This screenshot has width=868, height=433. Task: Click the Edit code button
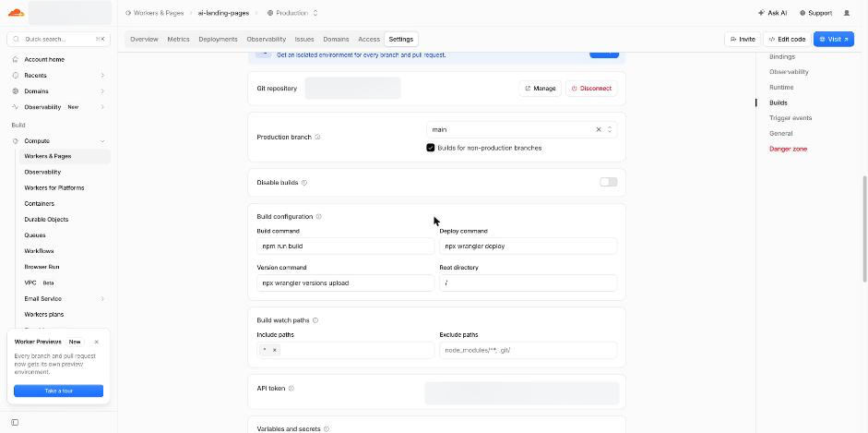click(787, 40)
